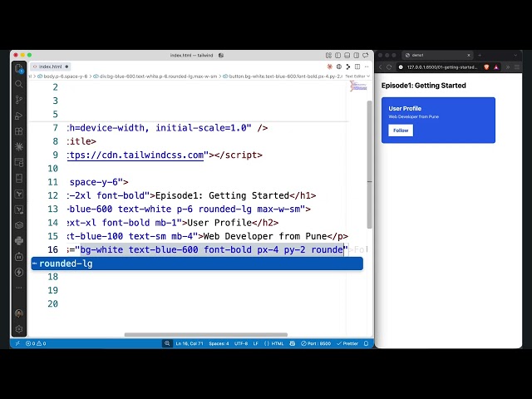Toggle the Live Server on Port 8500
The image size is (532, 399).
(316, 343)
